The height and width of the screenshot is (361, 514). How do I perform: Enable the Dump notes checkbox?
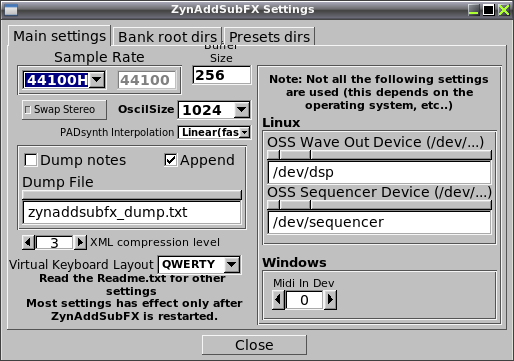pyautogui.click(x=31, y=160)
